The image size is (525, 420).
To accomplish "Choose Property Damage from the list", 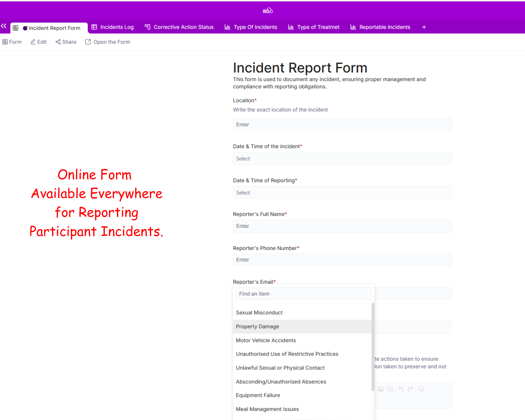I will (x=257, y=327).
